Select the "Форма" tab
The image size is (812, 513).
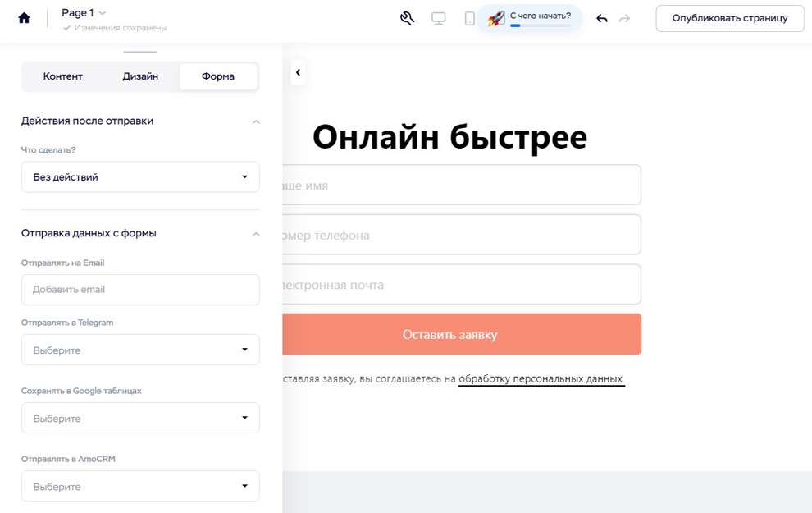point(218,76)
